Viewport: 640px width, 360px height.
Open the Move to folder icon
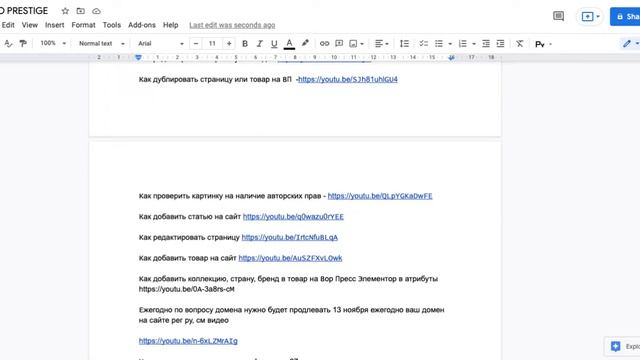point(80,11)
